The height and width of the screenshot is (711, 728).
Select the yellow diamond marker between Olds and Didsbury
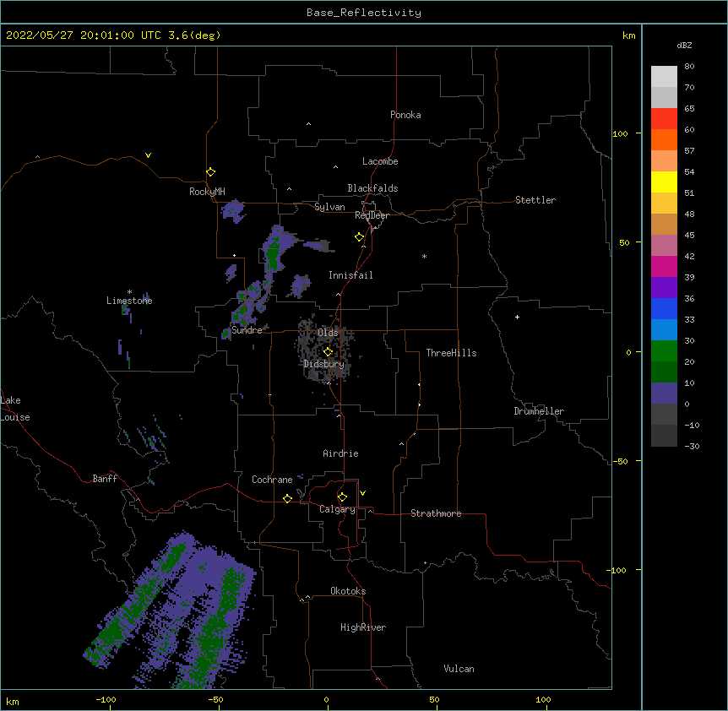pos(328,352)
